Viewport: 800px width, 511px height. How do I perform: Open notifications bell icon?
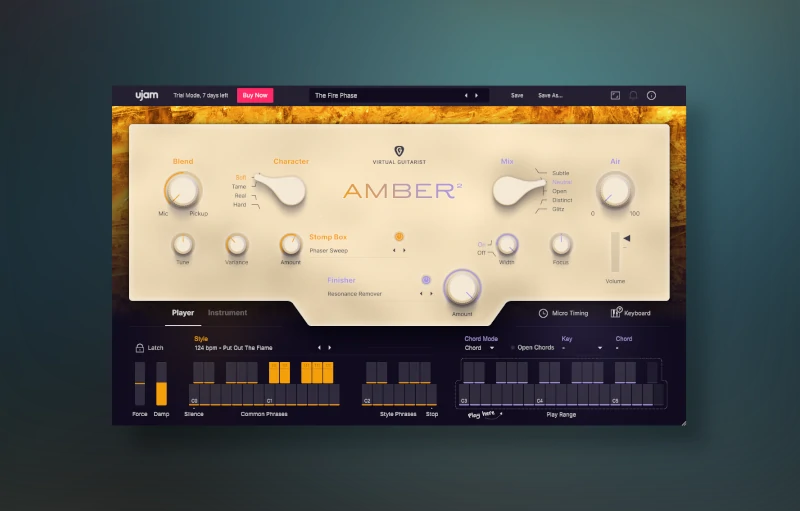633,95
